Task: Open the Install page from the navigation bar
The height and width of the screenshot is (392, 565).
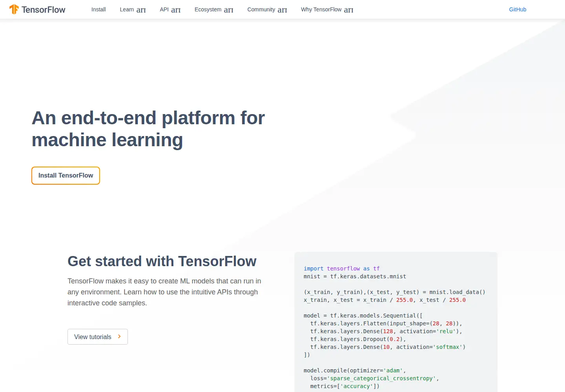Action: 98,9
